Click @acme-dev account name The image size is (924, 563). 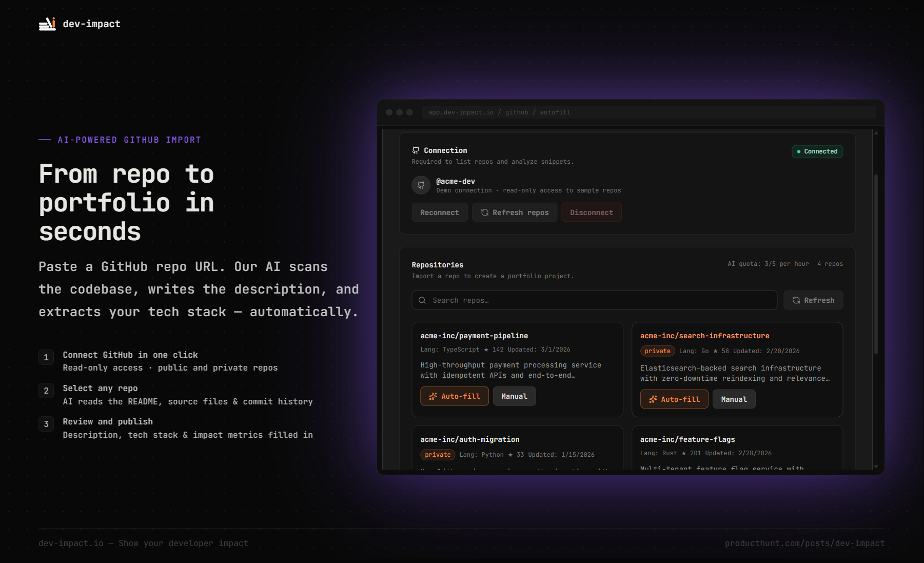tap(456, 181)
